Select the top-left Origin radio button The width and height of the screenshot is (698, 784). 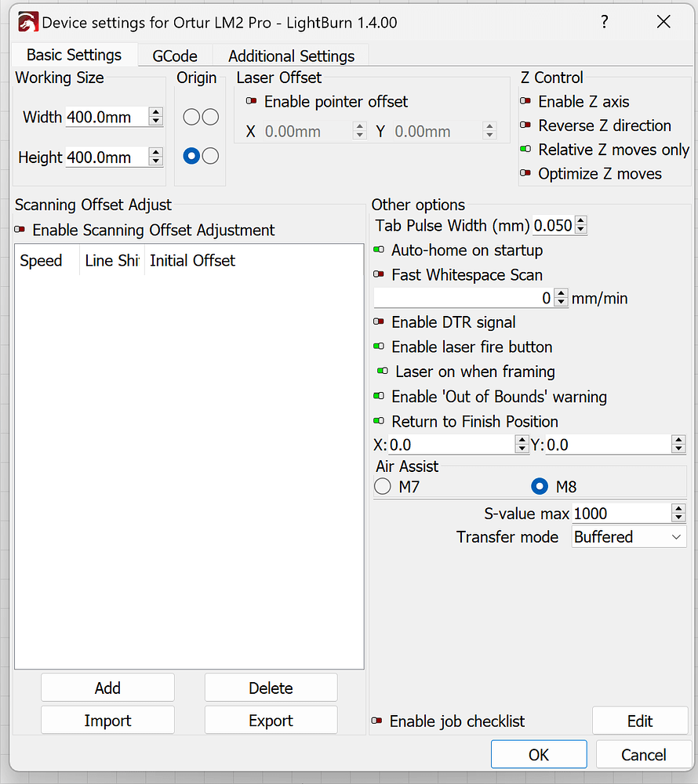pos(191,116)
